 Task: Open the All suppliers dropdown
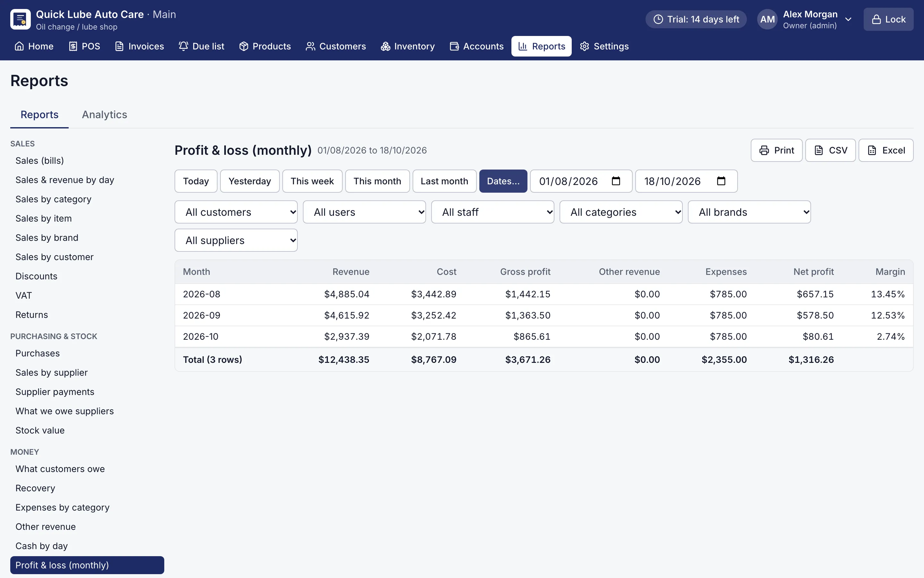(x=236, y=240)
